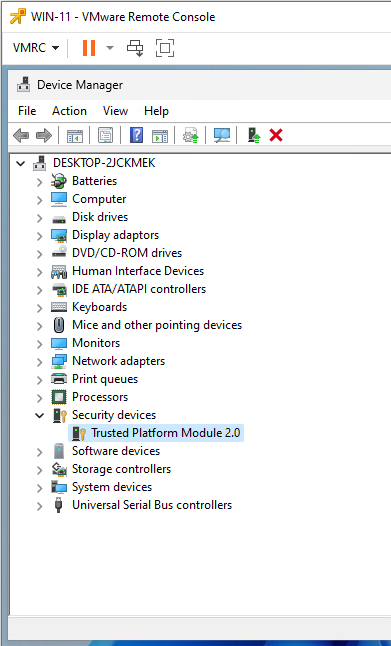Screen dimensions: 391x646
Task: Click the blue Help question mark icon
Action: click(136, 135)
